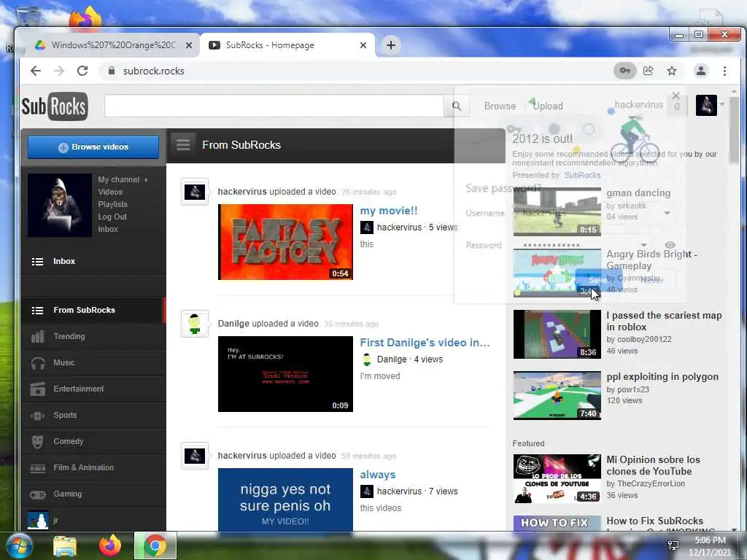
Task: Click the Film & Animation filmstrip icon
Action: click(38, 468)
